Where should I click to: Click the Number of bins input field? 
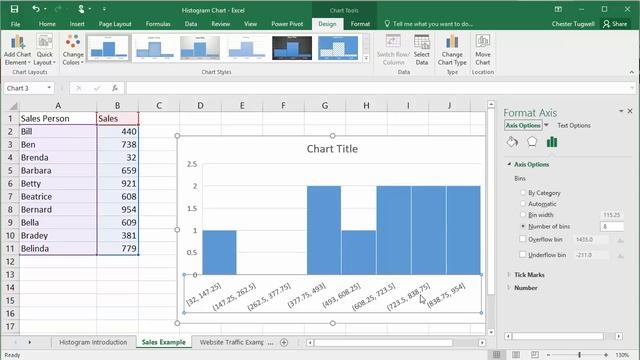click(611, 226)
